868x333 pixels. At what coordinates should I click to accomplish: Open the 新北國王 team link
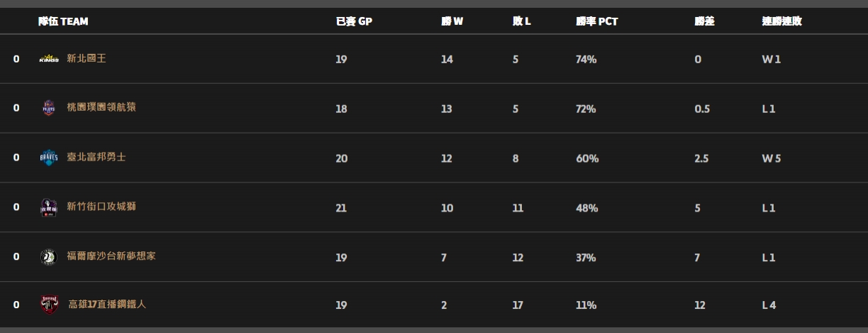point(87,59)
